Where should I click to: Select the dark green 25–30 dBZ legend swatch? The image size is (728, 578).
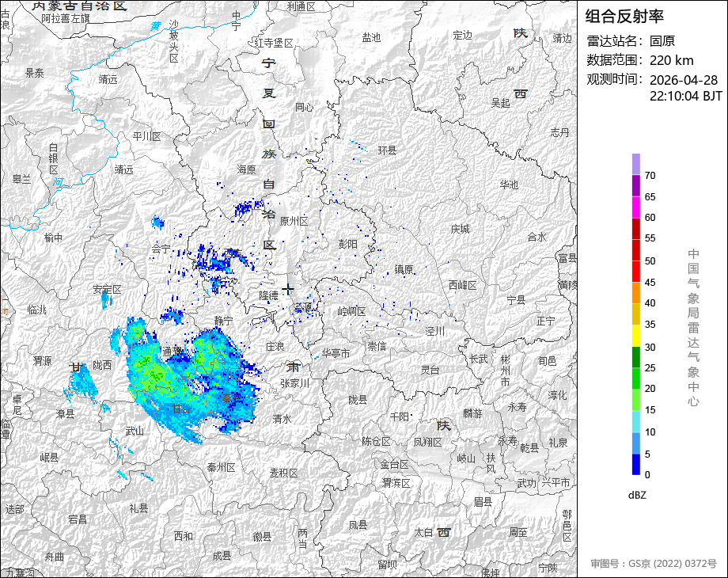[636, 357]
